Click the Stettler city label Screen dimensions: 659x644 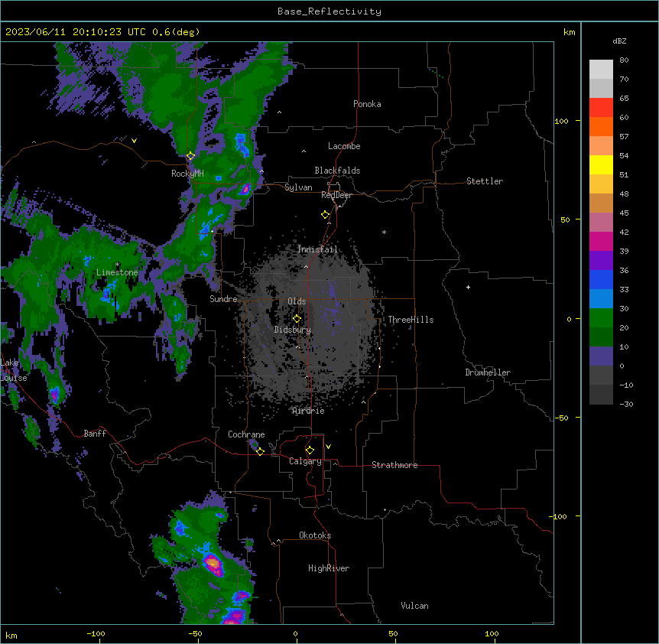coord(485,181)
